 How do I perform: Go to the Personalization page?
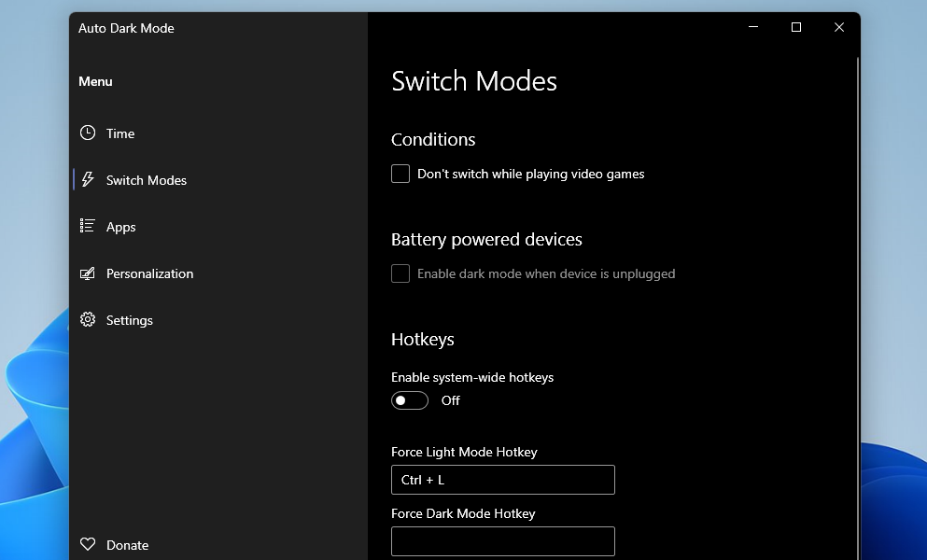[150, 273]
